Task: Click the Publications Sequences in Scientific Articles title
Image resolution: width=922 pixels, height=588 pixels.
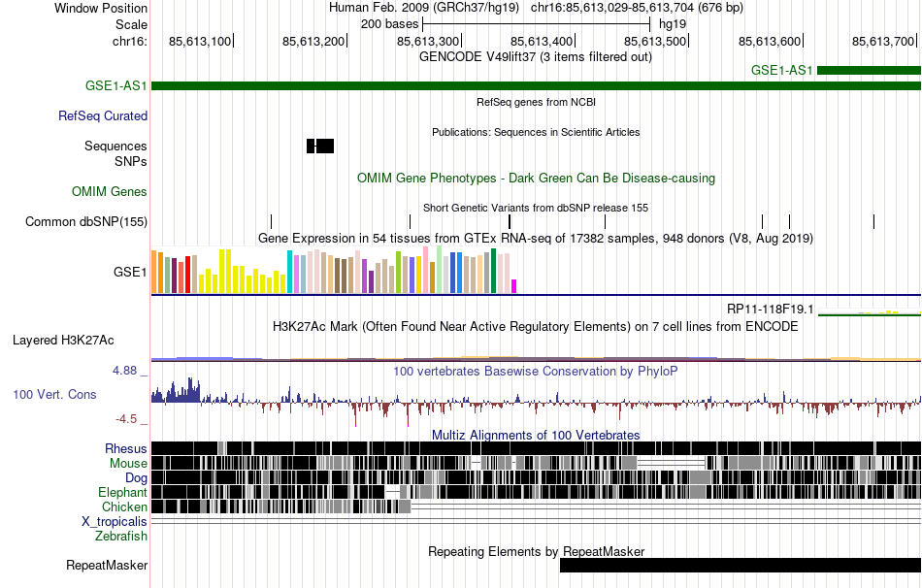Action: (536, 132)
